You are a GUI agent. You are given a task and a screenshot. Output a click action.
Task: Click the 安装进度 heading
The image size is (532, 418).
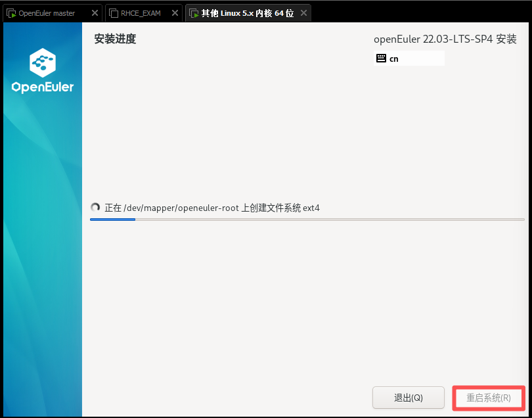[115, 39]
